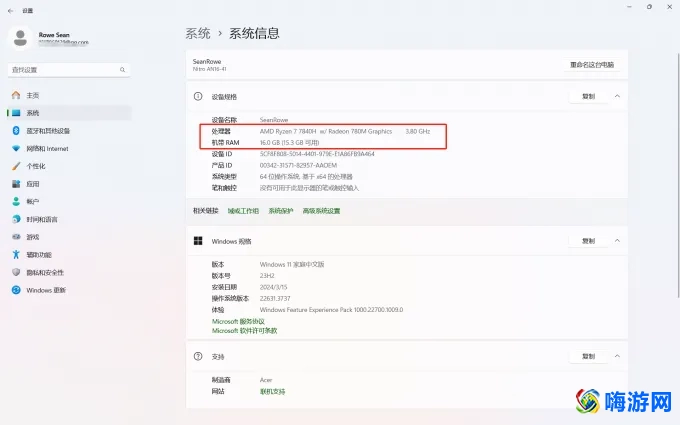Click the 帐户 person icon
The width and height of the screenshot is (680, 425).
(16, 201)
